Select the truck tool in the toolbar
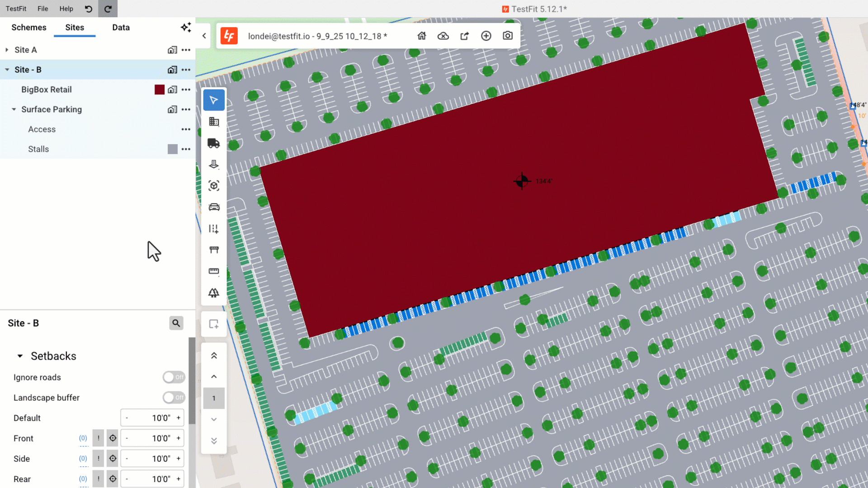Viewport: 868px width, 488px height. tap(214, 143)
